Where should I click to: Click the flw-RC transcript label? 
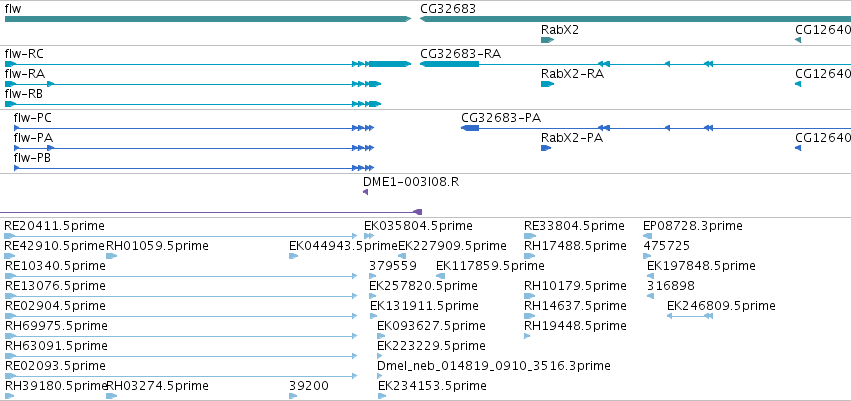24,54
